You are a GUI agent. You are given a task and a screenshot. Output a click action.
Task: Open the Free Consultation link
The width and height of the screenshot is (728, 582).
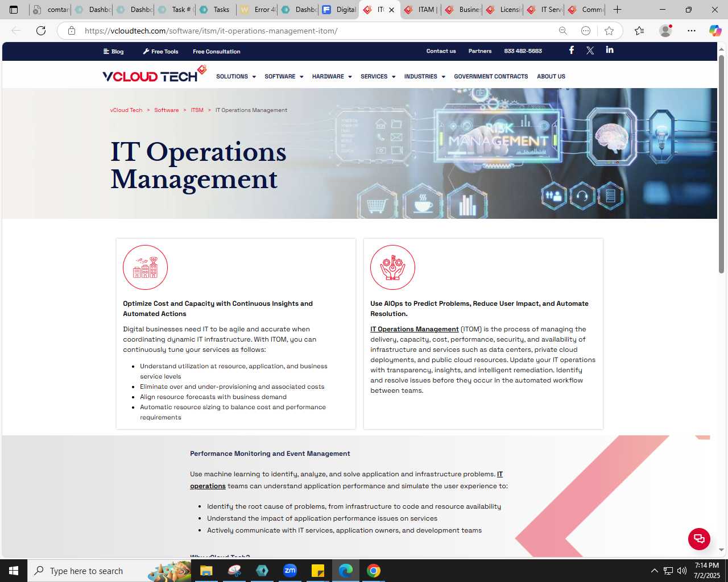(x=217, y=51)
